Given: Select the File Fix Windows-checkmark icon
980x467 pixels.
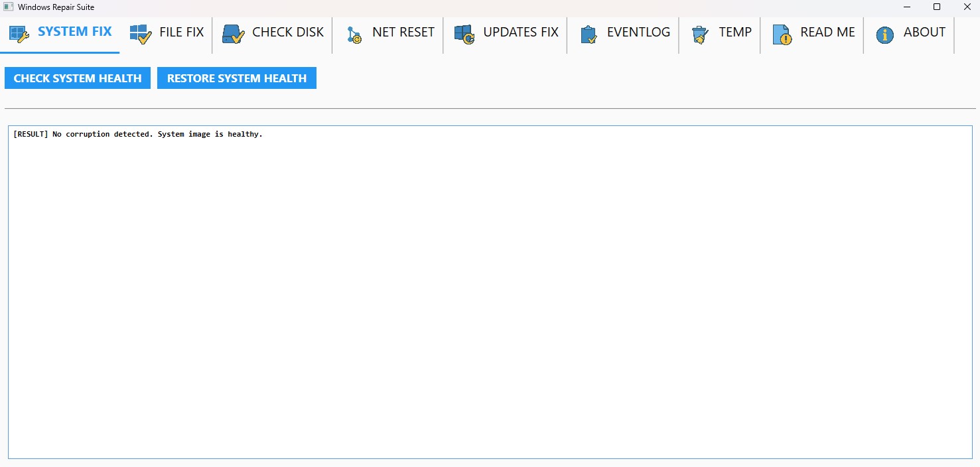Looking at the screenshot, I should click(x=141, y=34).
